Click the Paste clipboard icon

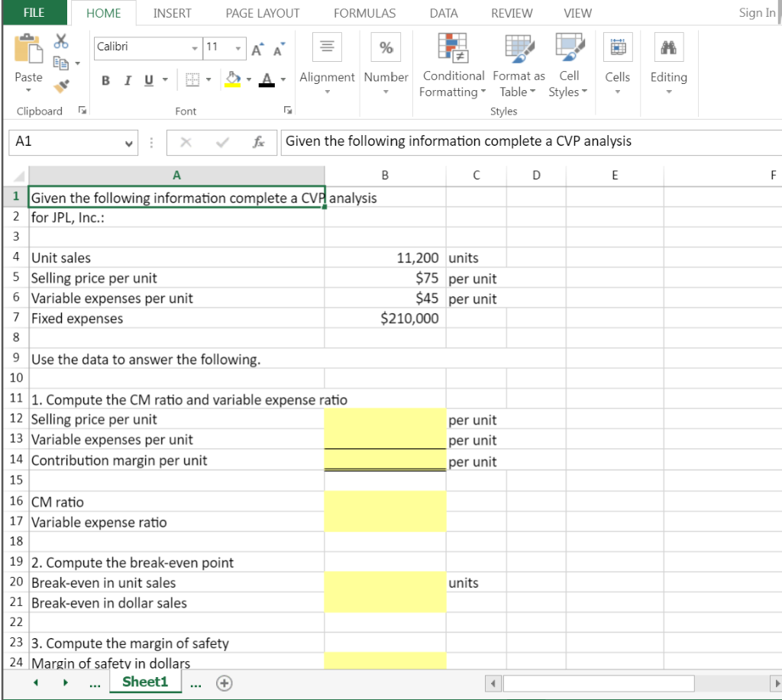coord(28,49)
